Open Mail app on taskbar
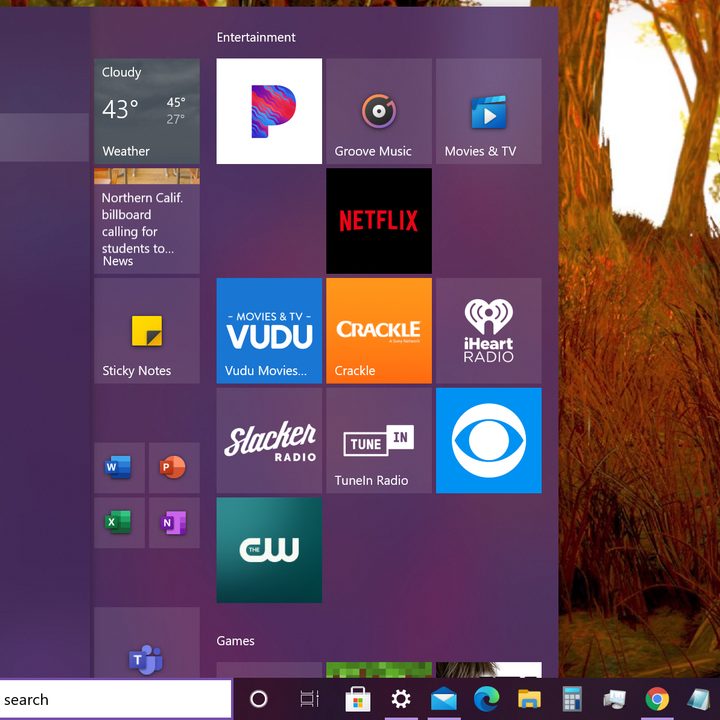The height and width of the screenshot is (720, 720). click(444, 699)
